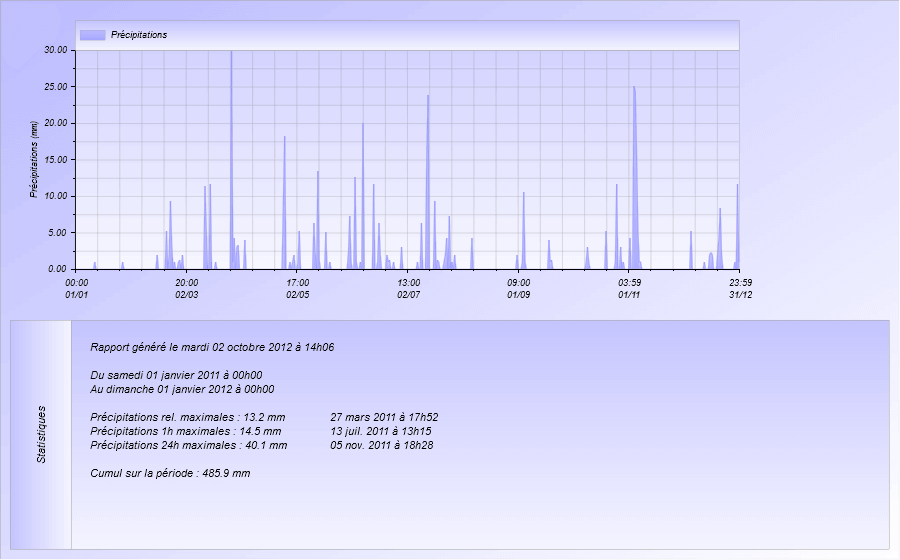Click the Précipitations legend color swatch
The width and height of the screenshot is (900, 560).
(92, 35)
